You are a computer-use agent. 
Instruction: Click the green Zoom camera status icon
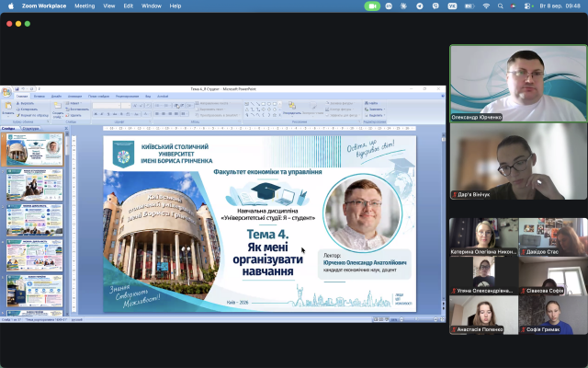point(372,6)
